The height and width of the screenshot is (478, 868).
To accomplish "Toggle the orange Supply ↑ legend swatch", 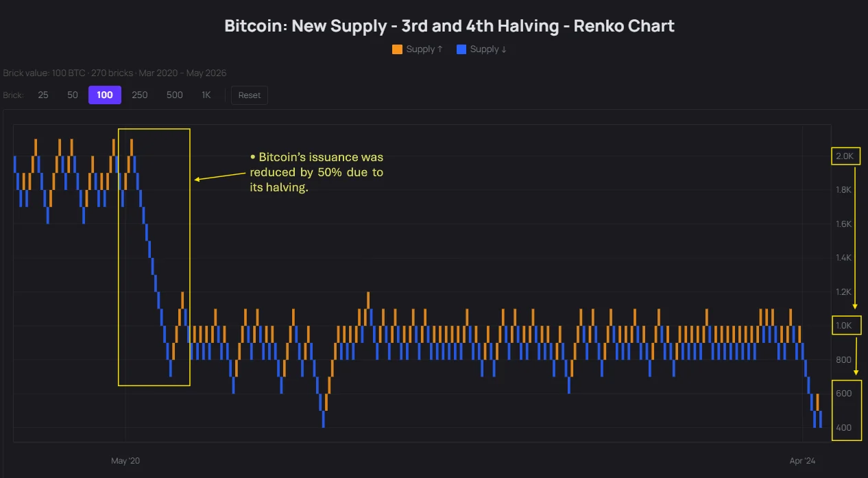I will [x=397, y=49].
